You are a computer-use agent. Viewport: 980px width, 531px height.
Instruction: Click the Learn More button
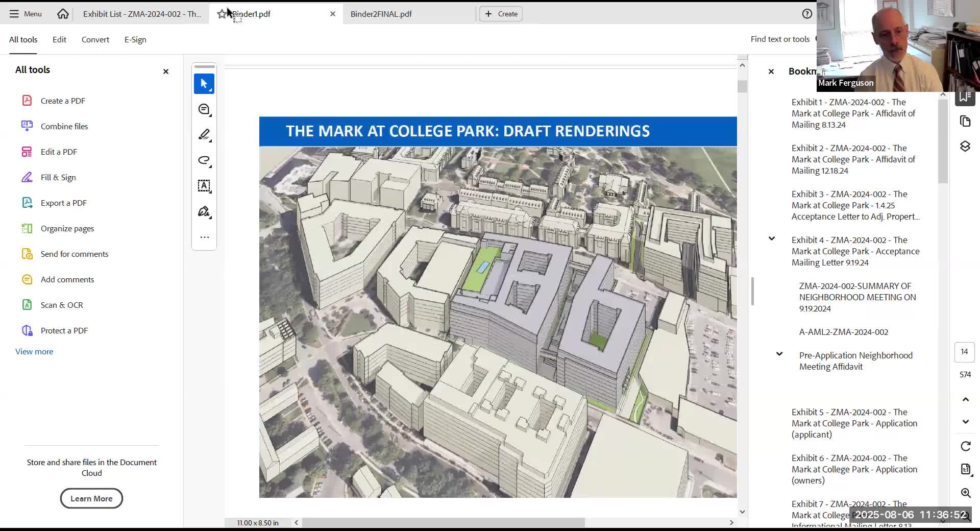(91, 498)
